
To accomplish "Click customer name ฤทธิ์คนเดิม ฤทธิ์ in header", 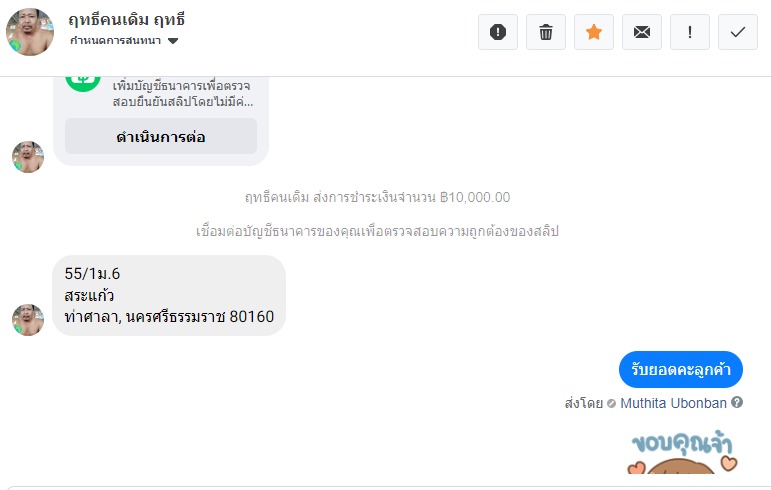I will pyautogui.click(x=127, y=20).
